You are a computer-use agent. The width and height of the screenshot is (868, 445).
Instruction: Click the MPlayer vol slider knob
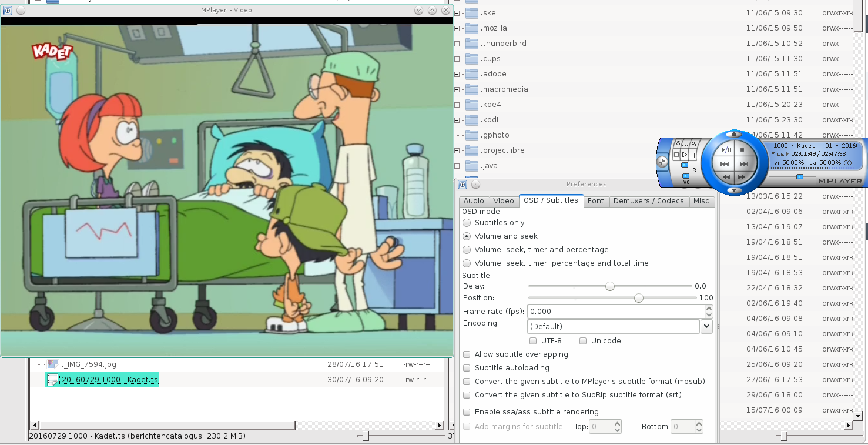(686, 176)
